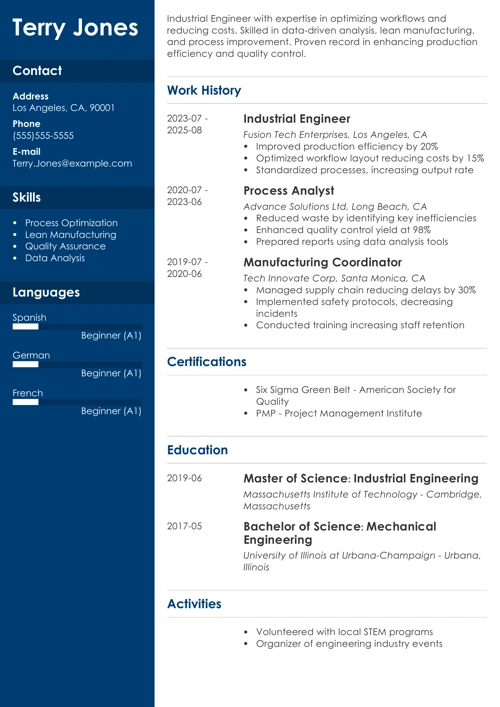Click bullet Standardized processes, increasing output rate
500x707 pixels.
point(364,170)
